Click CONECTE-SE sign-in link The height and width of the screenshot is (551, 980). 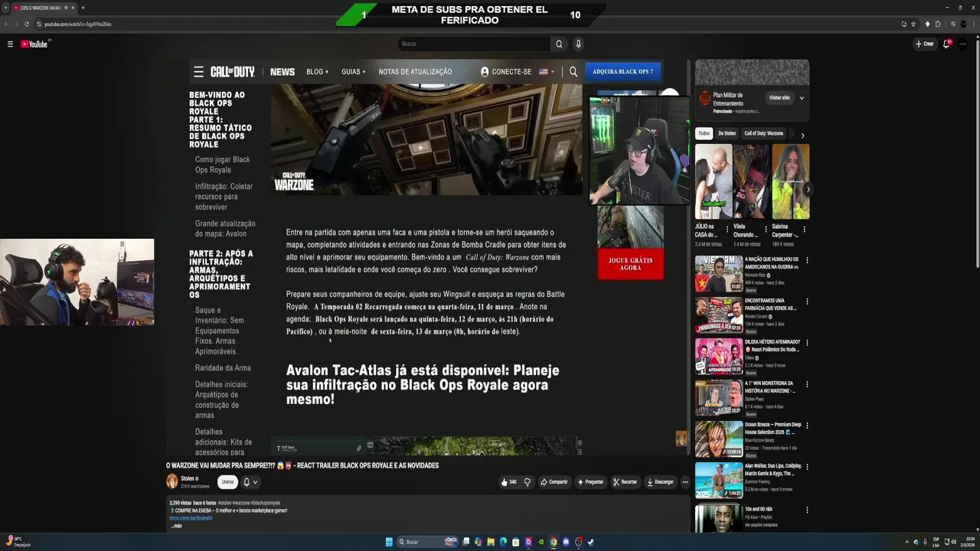pos(506,72)
